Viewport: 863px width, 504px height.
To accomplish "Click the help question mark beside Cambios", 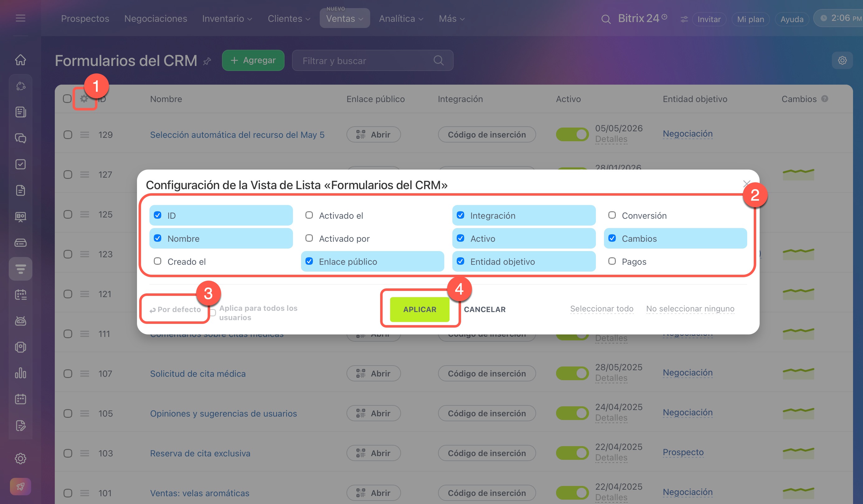I will [825, 99].
